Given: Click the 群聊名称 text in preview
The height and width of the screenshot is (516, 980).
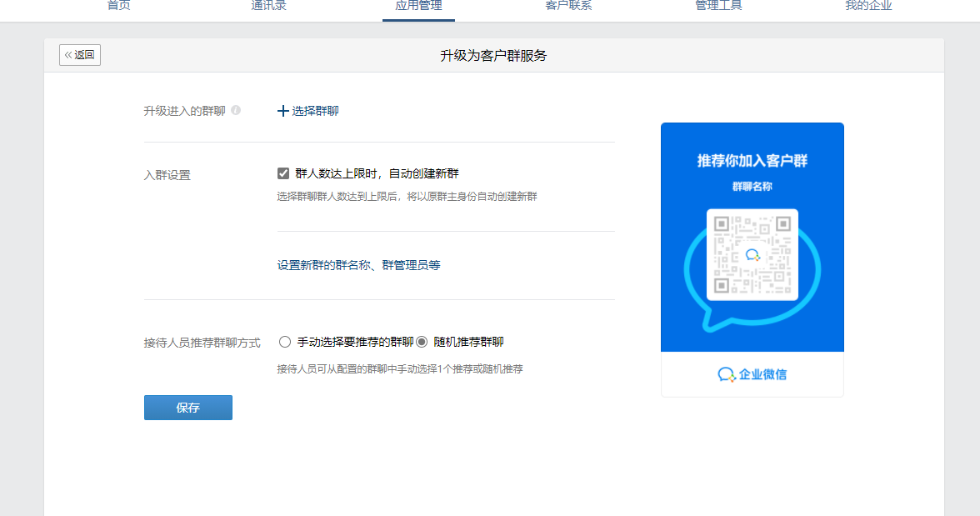Looking at the screenshot, I should (x=752, y=187).
